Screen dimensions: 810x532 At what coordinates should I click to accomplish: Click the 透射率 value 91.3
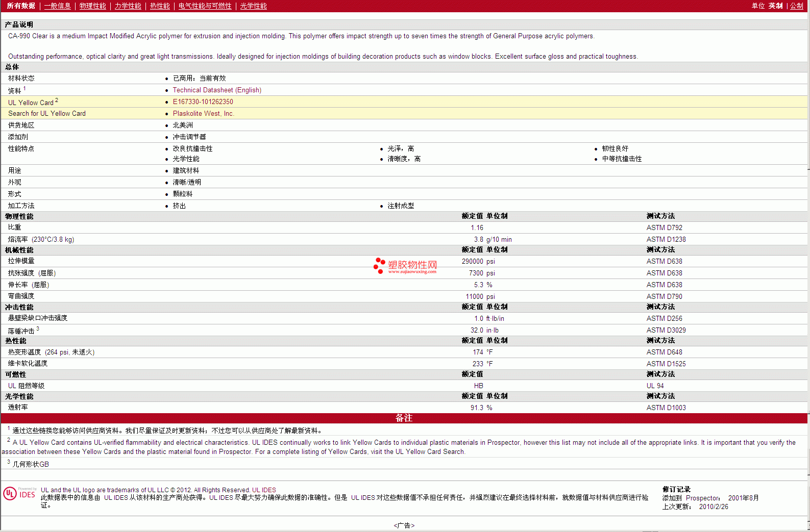477,408
